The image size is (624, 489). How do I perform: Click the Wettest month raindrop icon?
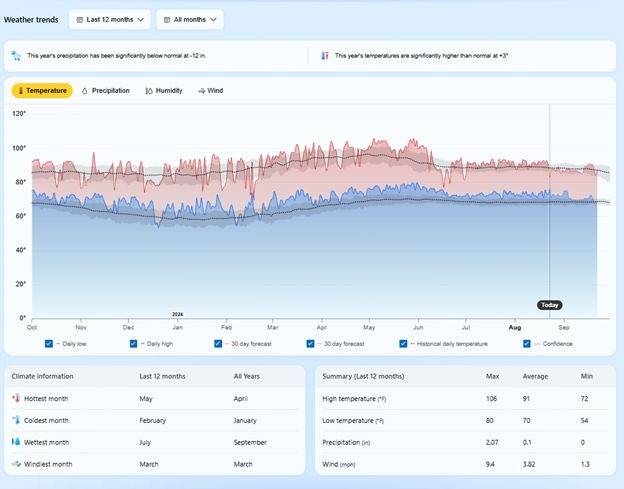(16, 442)
